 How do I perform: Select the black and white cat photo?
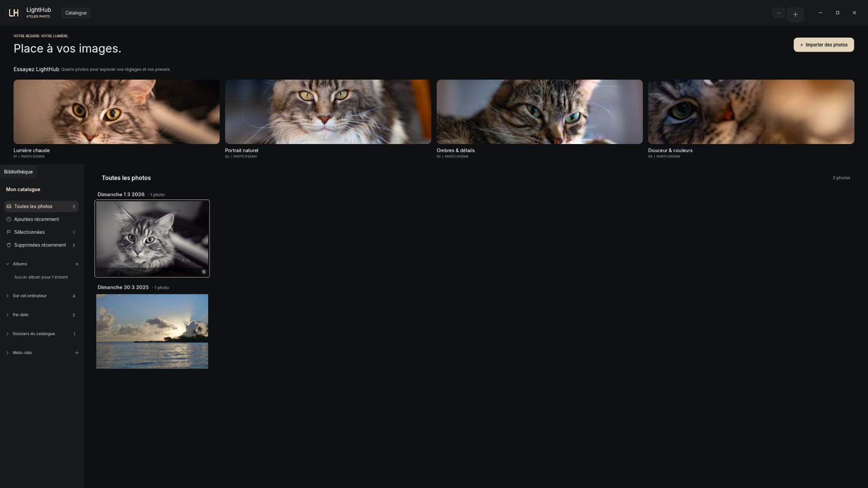152,238
